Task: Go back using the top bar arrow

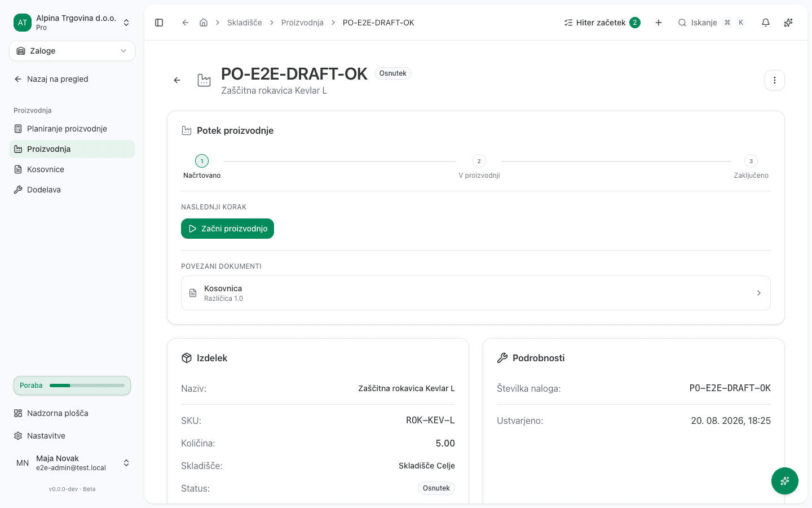Action: point(185,23)
